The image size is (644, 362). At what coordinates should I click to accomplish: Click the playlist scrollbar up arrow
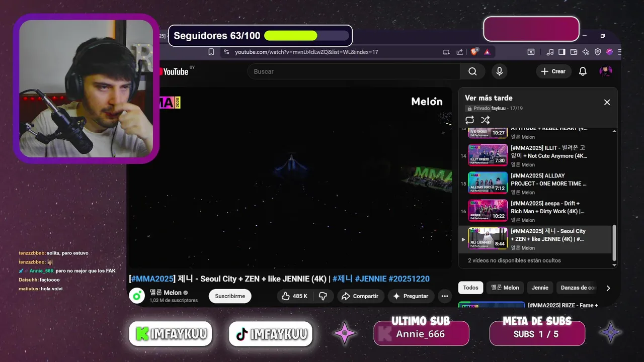(614, 131)
